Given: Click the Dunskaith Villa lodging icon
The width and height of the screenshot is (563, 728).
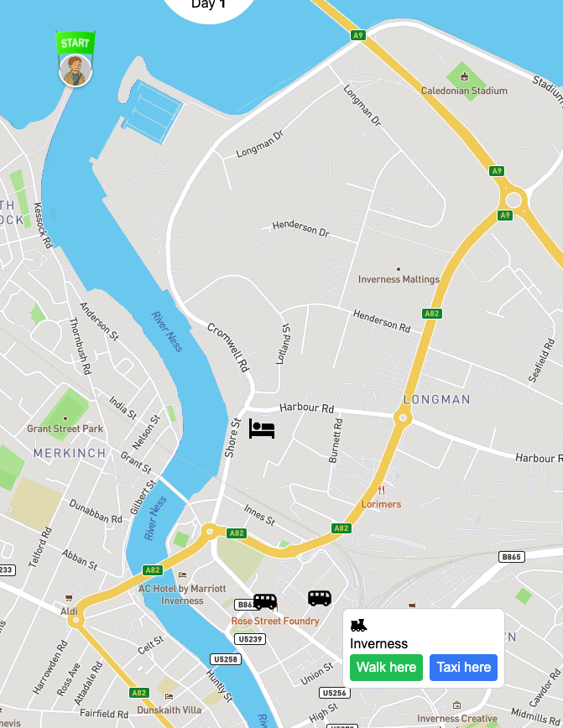Looking at the screenshot, I should tap(169, 696).
